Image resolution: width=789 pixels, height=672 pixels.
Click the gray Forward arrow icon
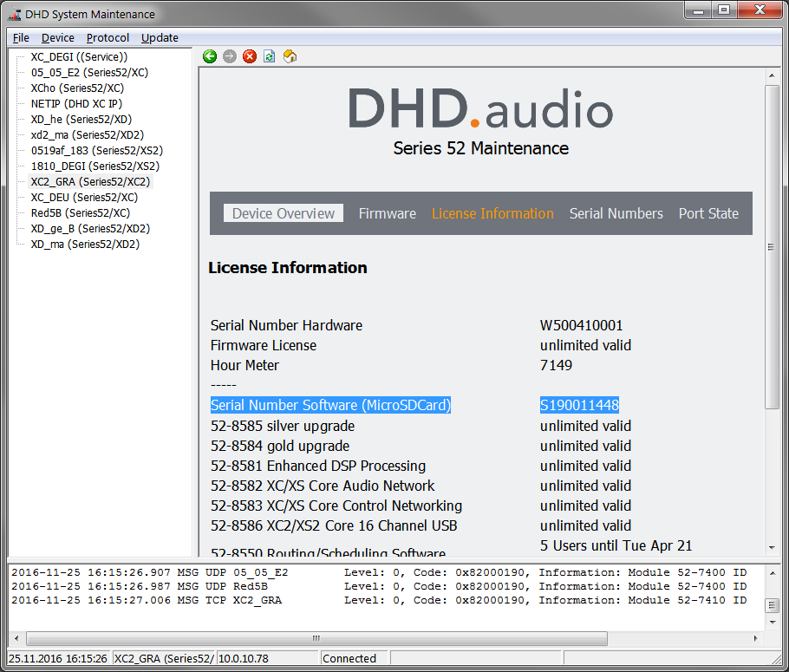[x=230, y=56]
